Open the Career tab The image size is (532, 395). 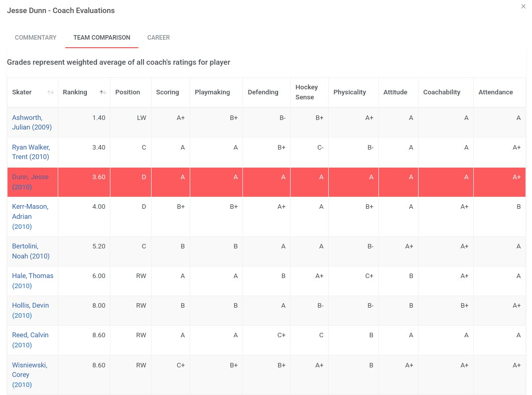click(x=159, y=37)
